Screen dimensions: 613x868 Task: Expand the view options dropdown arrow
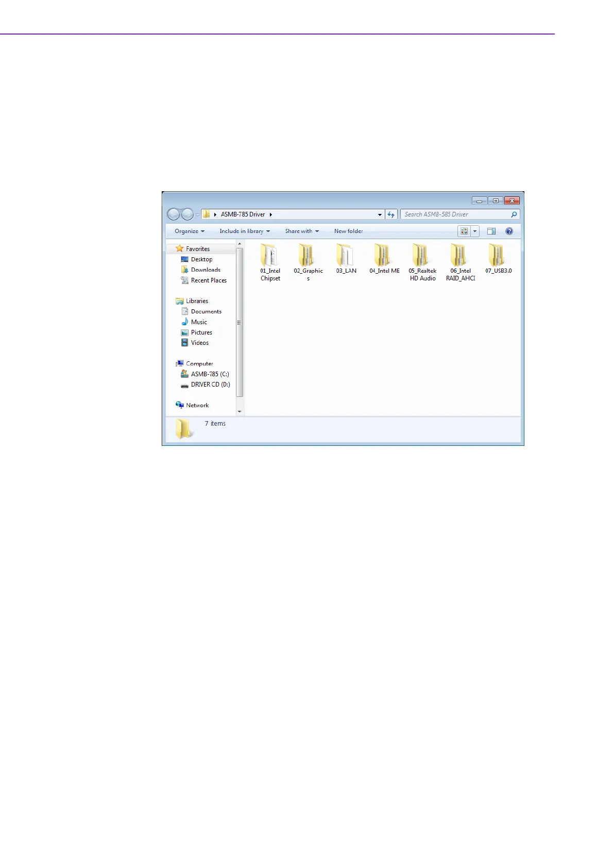tap(475, 231)
